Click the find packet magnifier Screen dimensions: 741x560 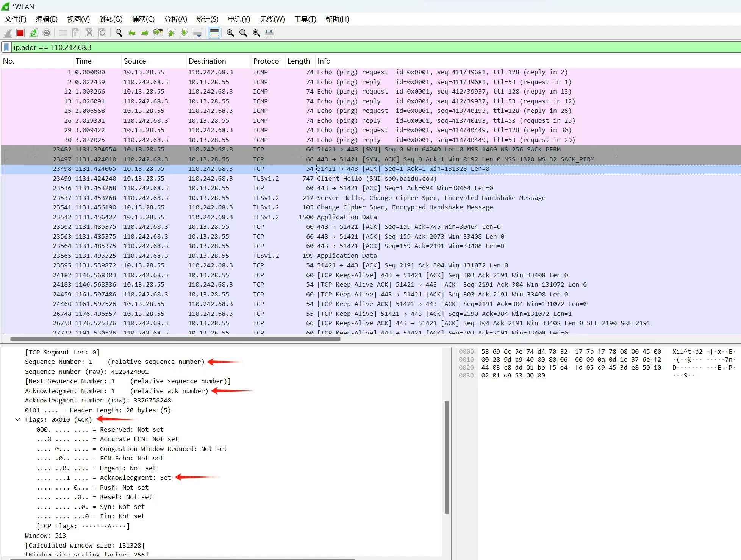click(119, 33)
